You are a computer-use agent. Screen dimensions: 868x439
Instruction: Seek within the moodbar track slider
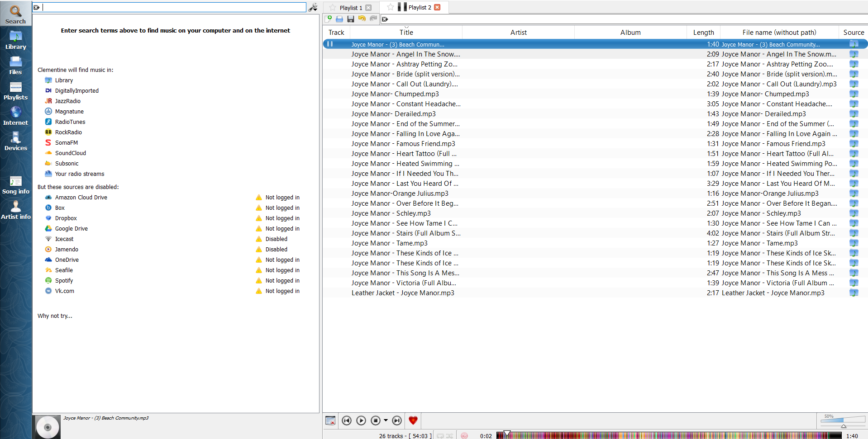click(x=669, y=435)
